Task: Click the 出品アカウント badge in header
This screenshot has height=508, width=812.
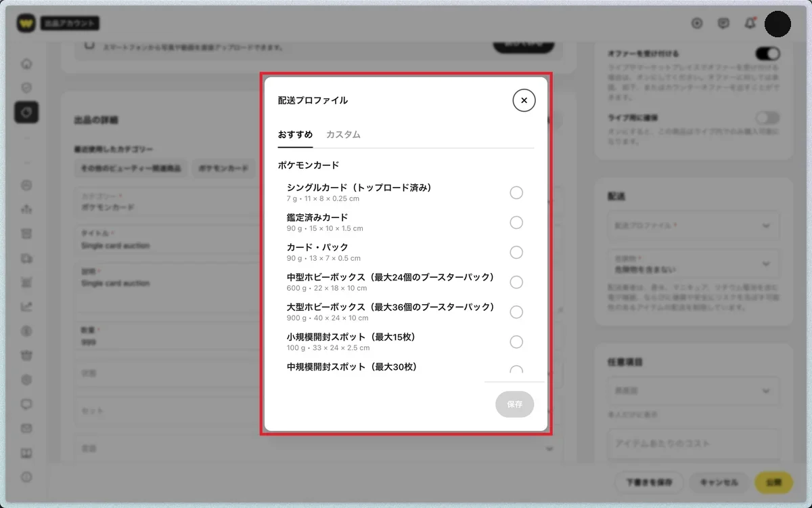Action: (70, 23)
